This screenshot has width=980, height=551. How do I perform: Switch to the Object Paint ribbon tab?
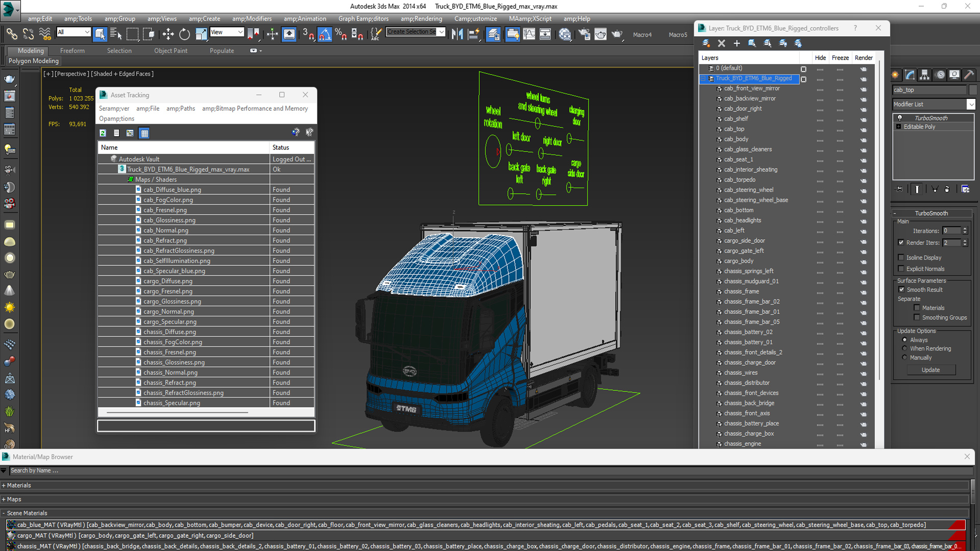tap(170, 51)
